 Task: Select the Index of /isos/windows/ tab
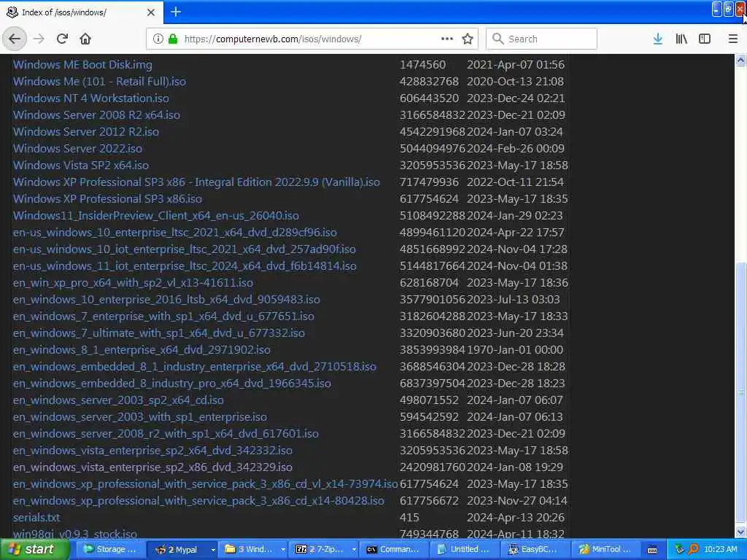(82, 12)
